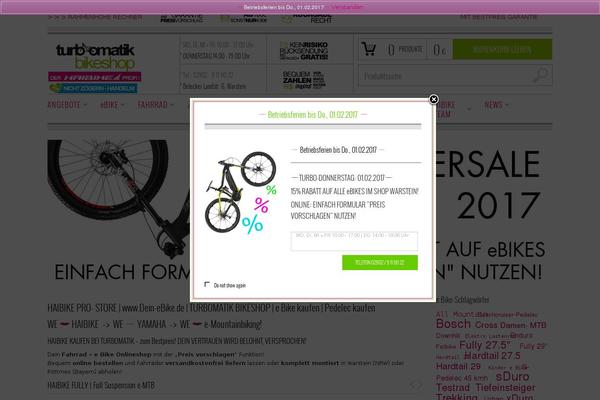Viewport: 600px width, 400px height.
Task: Expand the ANGEBOTE menu
Action: coord(67,104)
